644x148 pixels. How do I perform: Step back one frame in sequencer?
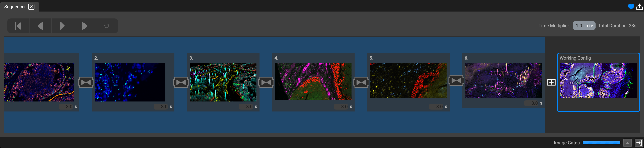[40, 26]
